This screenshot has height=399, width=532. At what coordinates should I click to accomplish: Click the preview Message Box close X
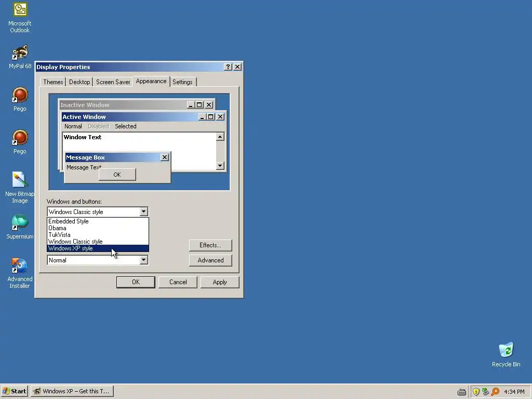pyautogui.click(x=165, y=157)
